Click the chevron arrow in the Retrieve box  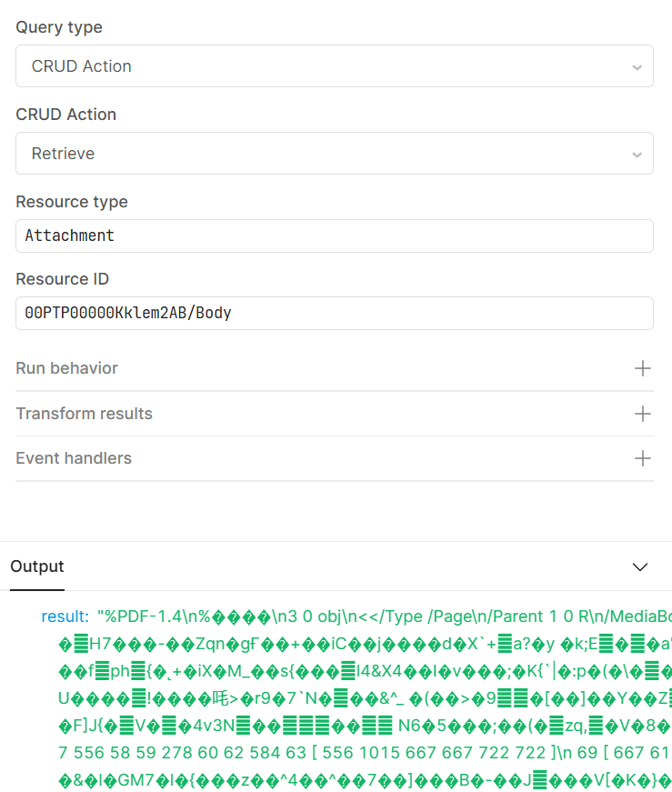(637, 154)
